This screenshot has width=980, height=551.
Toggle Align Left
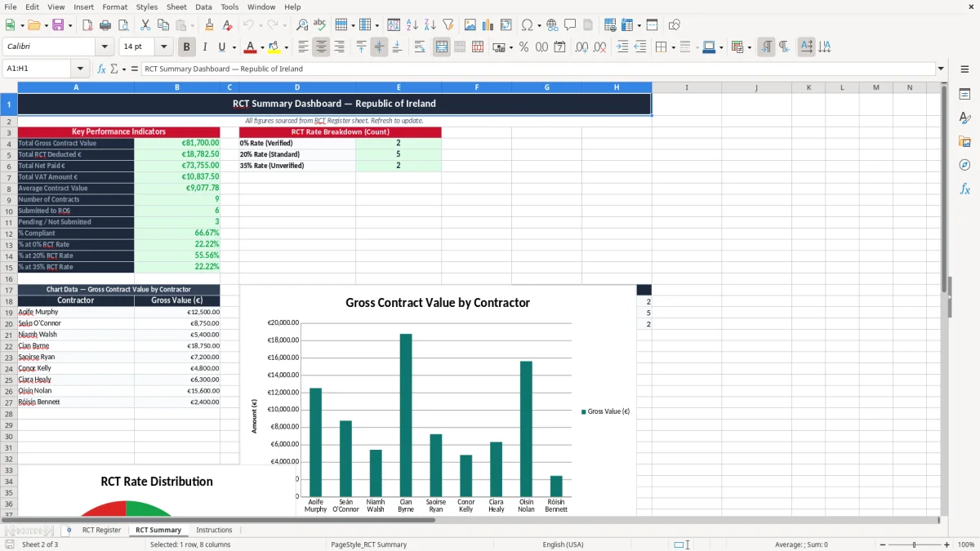click(303, 47)
